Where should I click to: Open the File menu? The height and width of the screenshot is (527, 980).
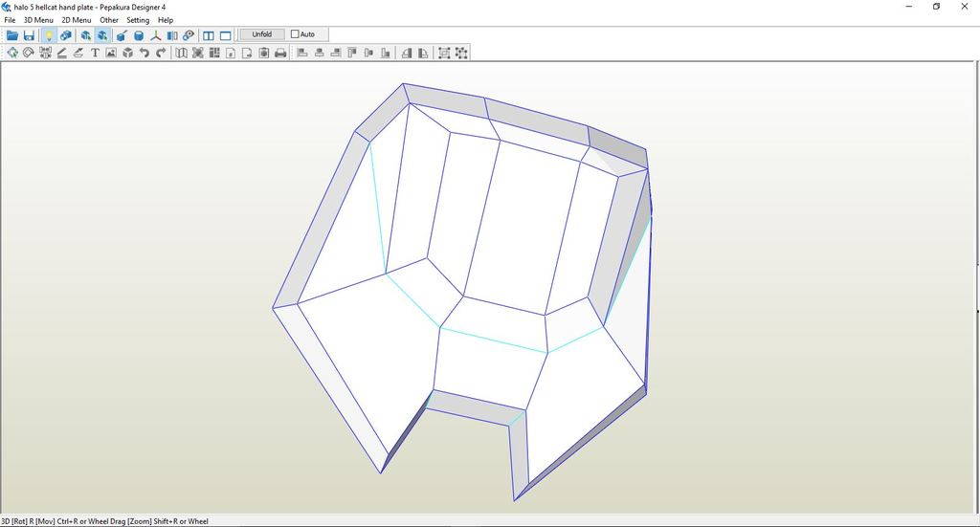click(10, 20)
